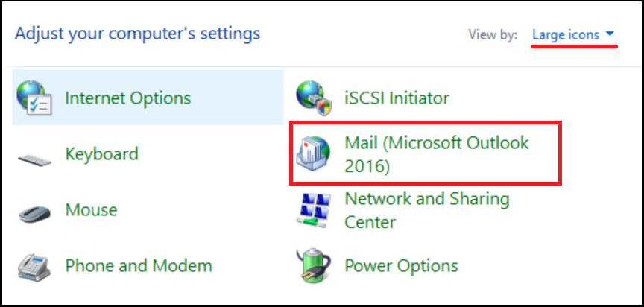
Task: Click the blue arrow beside Large icons
Action: click(610, 34)
